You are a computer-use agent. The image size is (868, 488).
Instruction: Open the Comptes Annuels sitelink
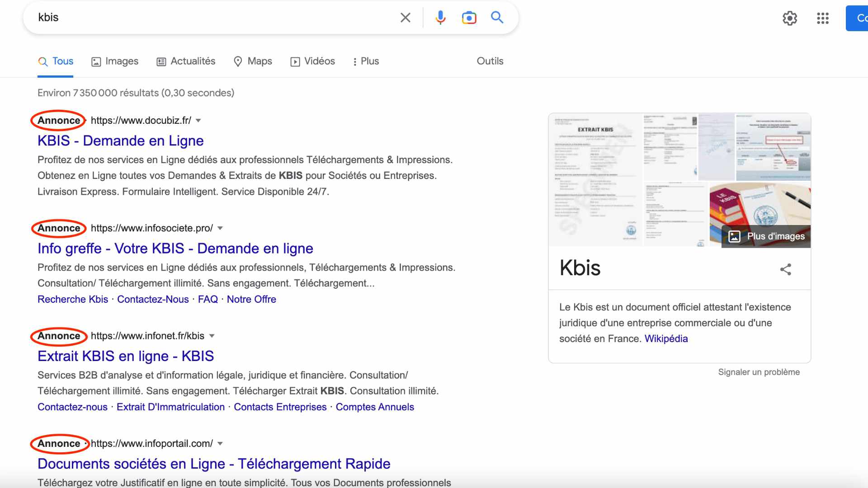pyautogui.click(x=375, y=407)
